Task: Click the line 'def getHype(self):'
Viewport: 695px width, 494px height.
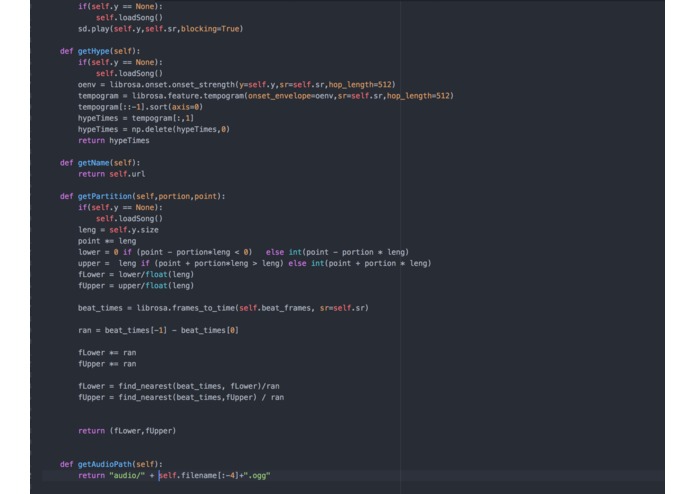Action: (100, 51)
